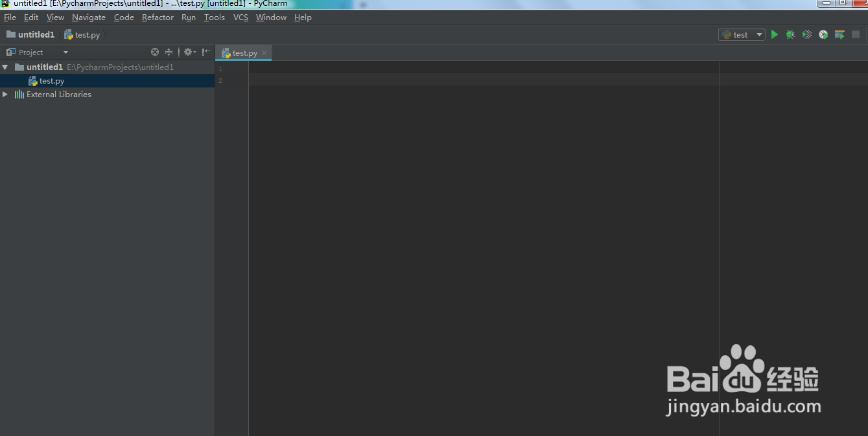This screenshot has height=436, width=868.
Task: Profile test using the profiler icon
Action: click(x=823, y=34)
